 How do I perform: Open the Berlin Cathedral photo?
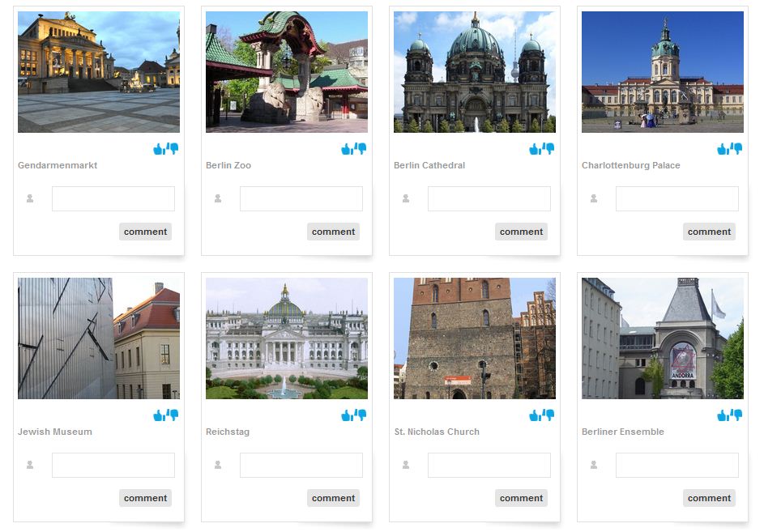tap(475, 72)
